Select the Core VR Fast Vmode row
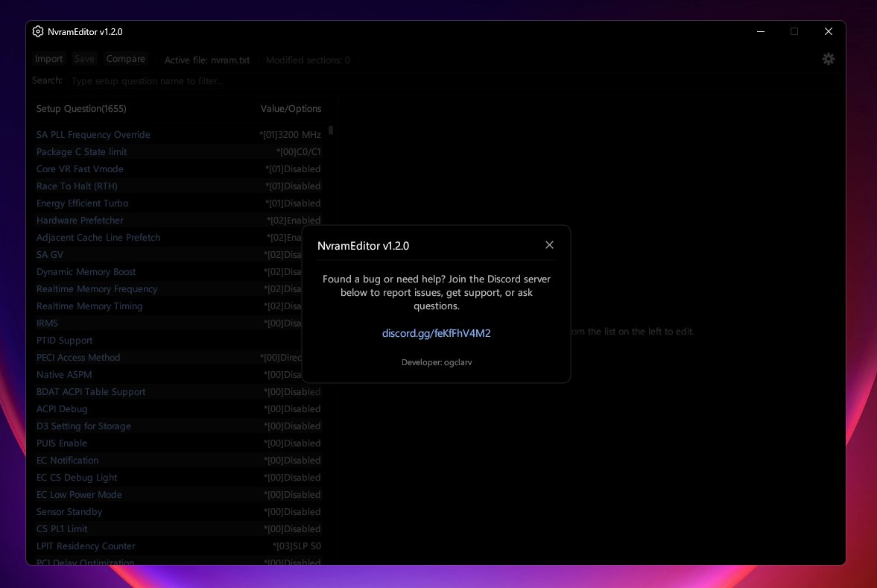 pos(178,169)
